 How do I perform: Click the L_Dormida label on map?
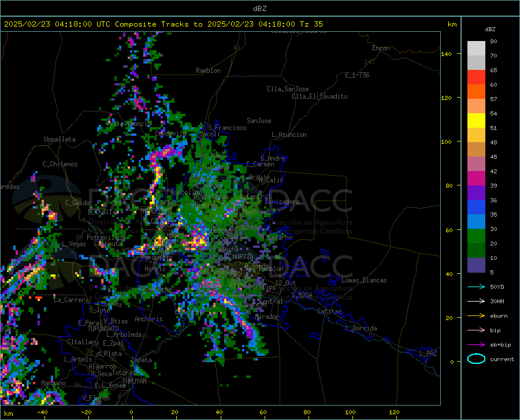361,328
